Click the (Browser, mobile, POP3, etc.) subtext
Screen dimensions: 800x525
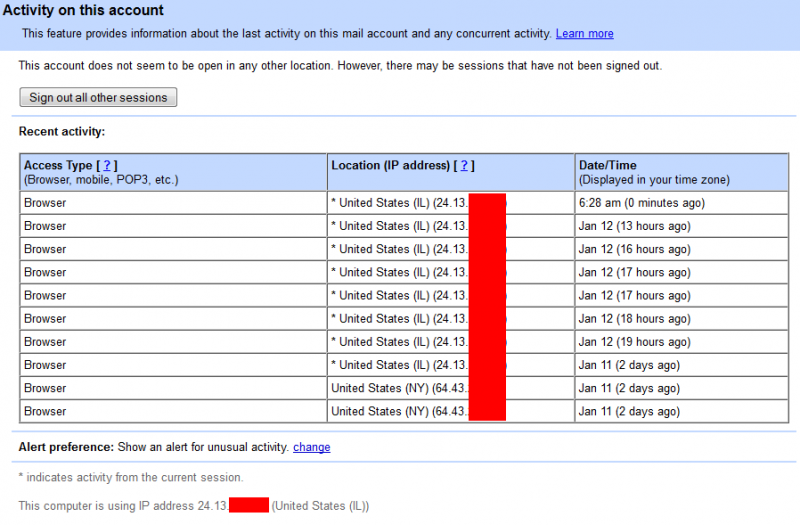101,180
